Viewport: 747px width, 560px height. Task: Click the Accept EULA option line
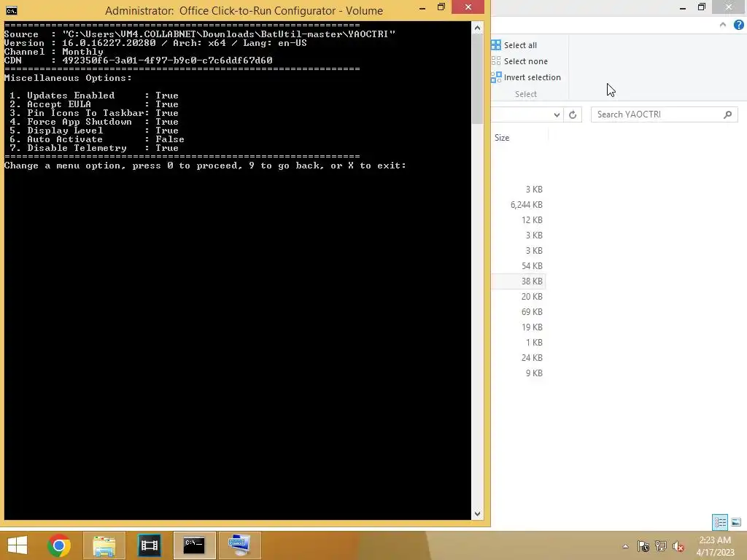94,104
